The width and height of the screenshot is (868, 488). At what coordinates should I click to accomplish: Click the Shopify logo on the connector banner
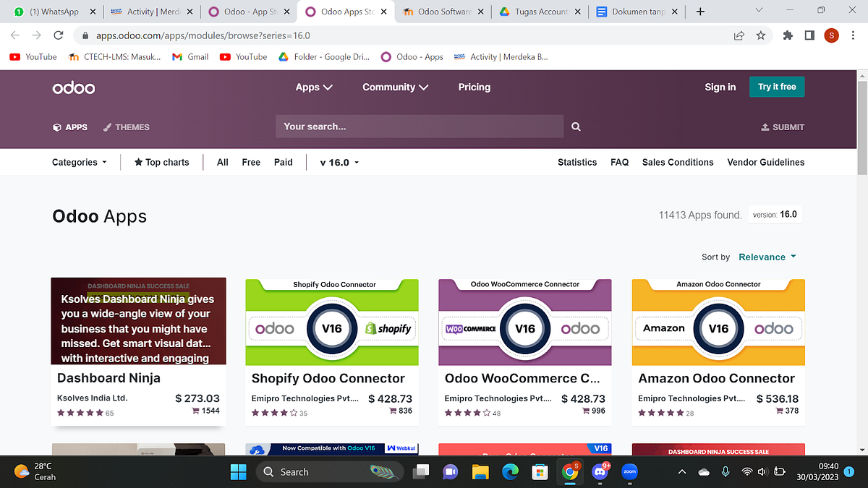click(x=388, y=328)
